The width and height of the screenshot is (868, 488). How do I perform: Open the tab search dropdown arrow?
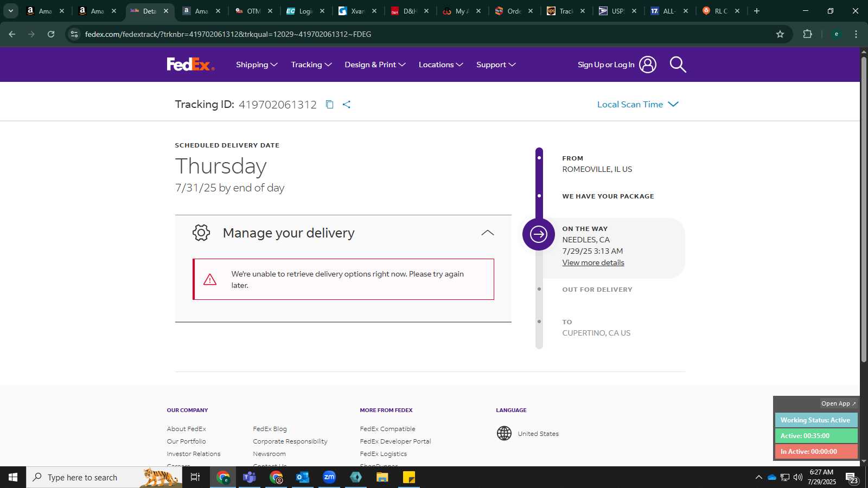[x=10, y=11]
